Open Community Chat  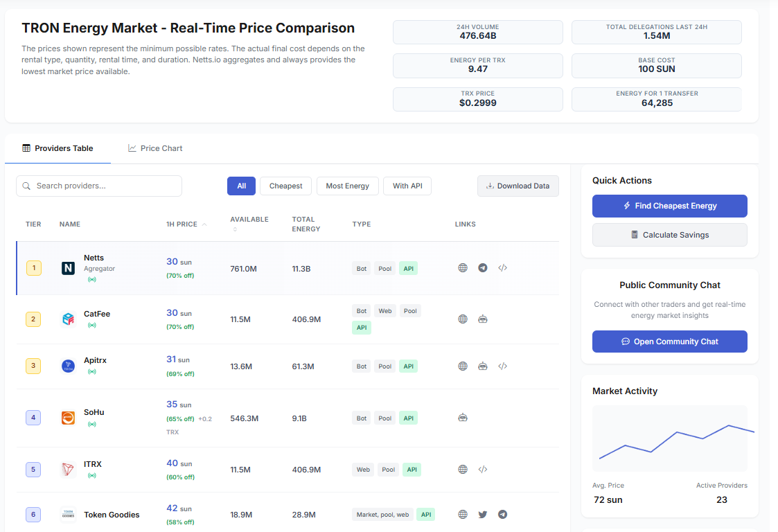669,342
